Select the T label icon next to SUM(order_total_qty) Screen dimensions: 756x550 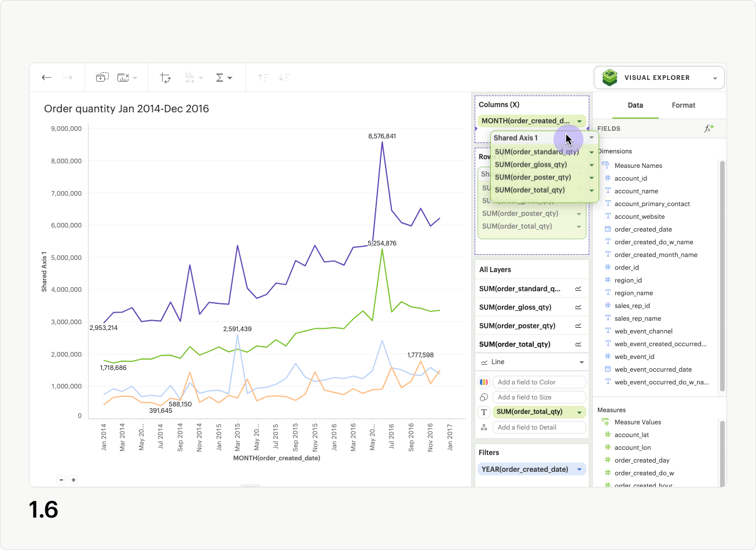click(485, 412)
